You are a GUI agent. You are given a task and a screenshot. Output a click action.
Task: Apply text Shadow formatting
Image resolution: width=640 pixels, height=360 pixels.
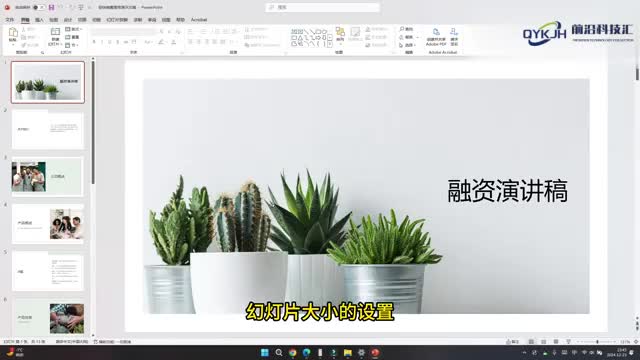pos(118,42)
